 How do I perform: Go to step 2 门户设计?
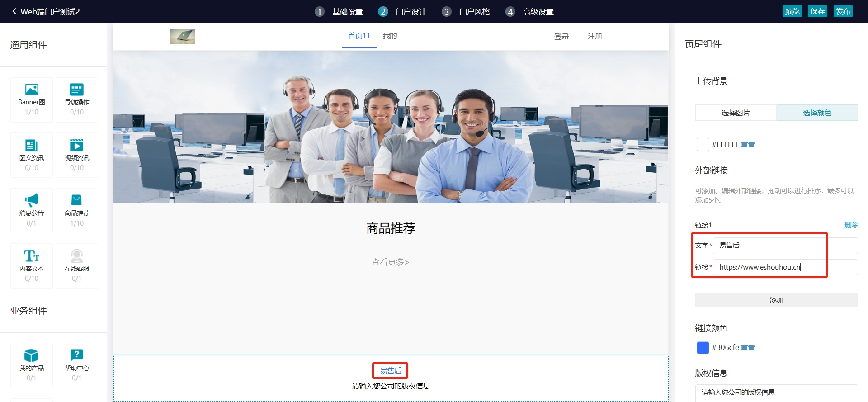point(402,12)
